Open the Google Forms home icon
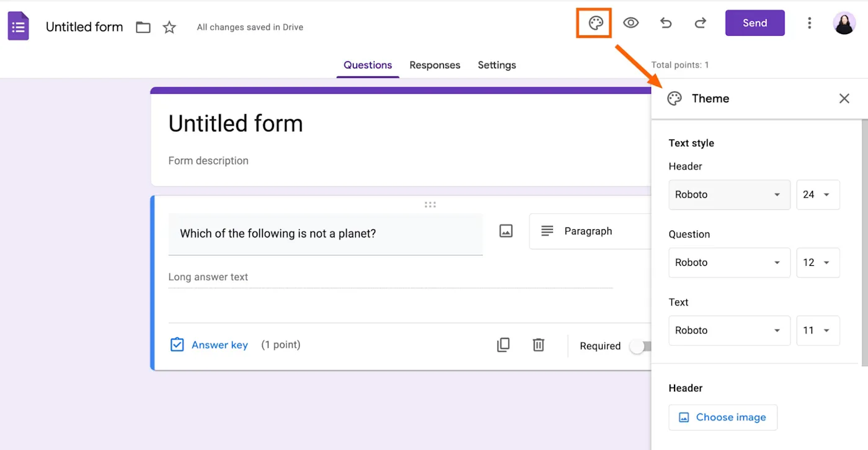Viewport: 868px width, 450px height. tap(18, 27)
